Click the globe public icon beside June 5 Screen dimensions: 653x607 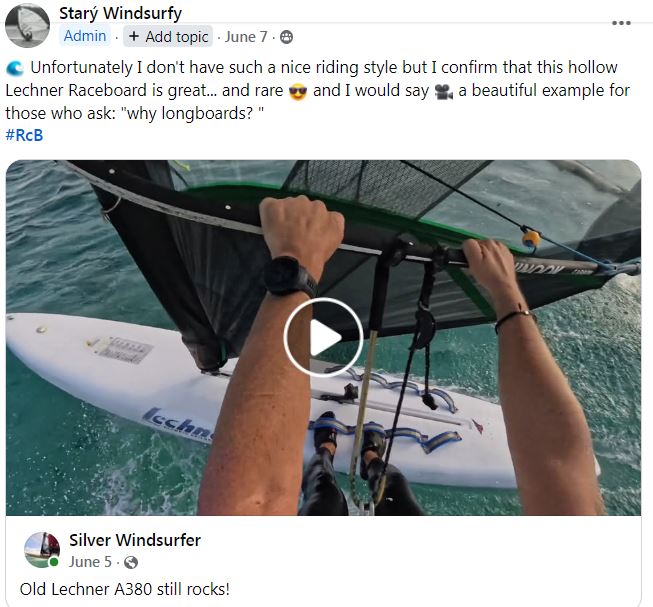tap(131, 562)
